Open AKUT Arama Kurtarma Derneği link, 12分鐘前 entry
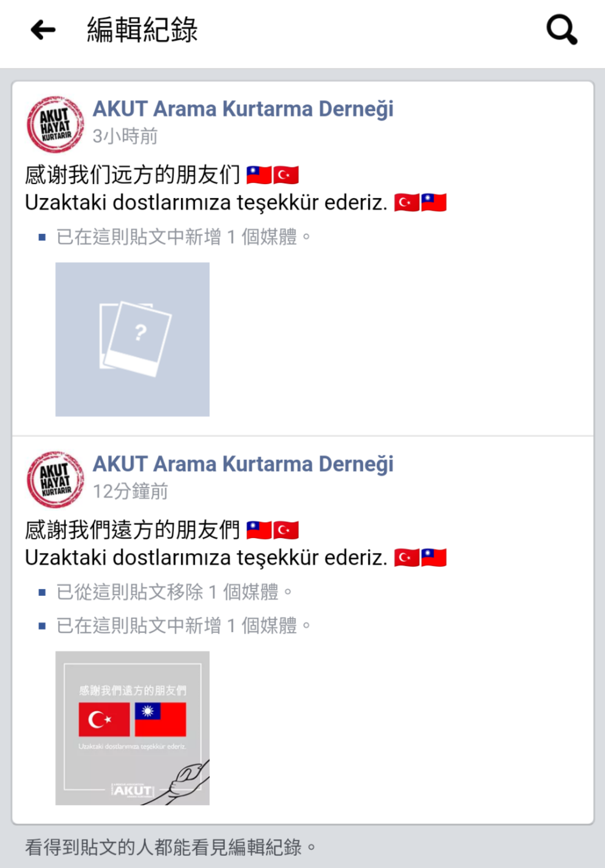The height and width of the screenshot is (868, 605). [243, 464]
